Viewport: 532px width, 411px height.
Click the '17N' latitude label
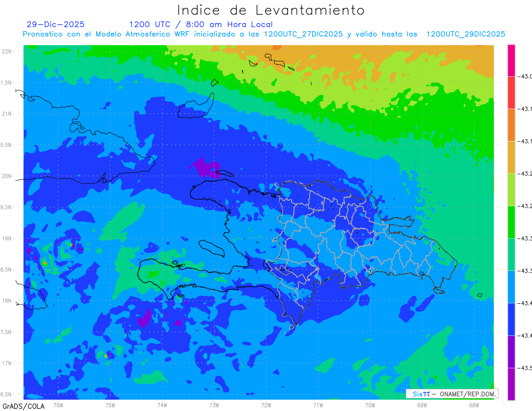tap(8, 364)
